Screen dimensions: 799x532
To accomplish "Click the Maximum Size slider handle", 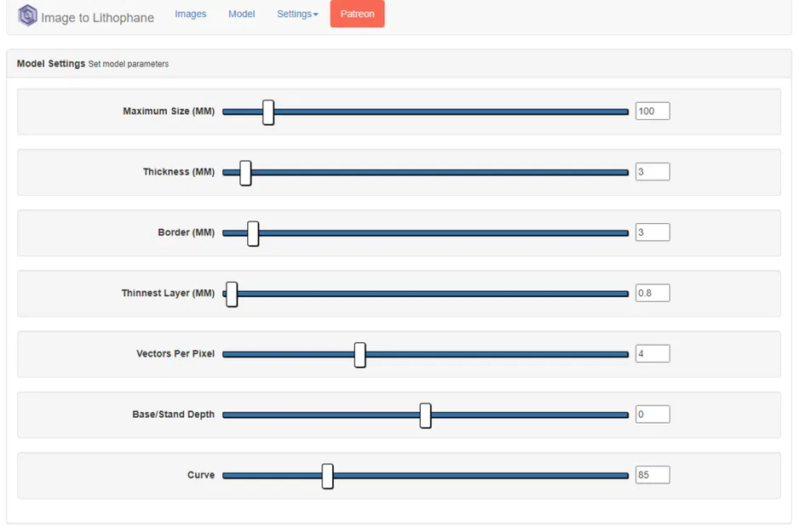I will pos(268,112).
